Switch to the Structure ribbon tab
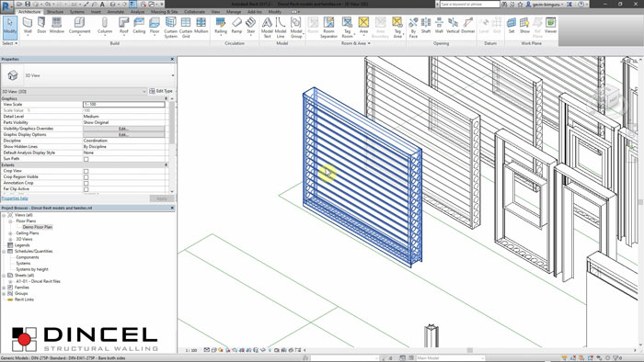644x362 pixels. coord(55,12)
